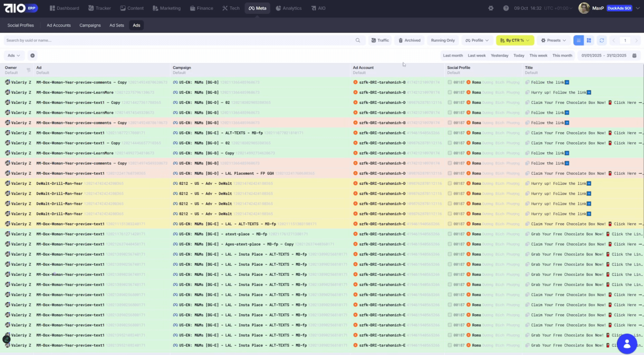Click the Owner column filter icon

[x=29, y=70]
